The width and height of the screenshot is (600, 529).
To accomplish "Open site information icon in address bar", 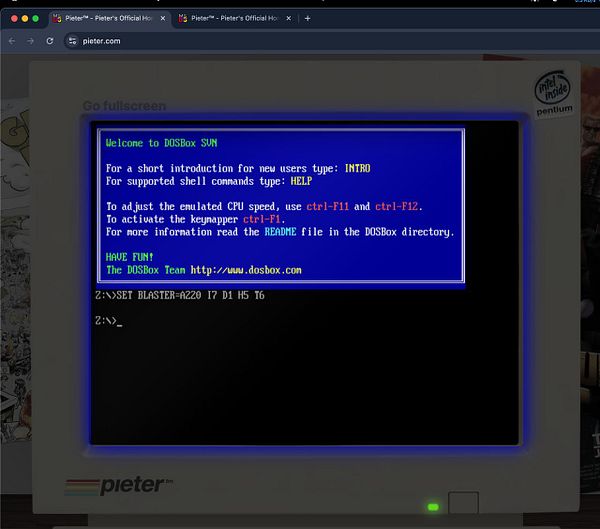I will click(72, 41).
